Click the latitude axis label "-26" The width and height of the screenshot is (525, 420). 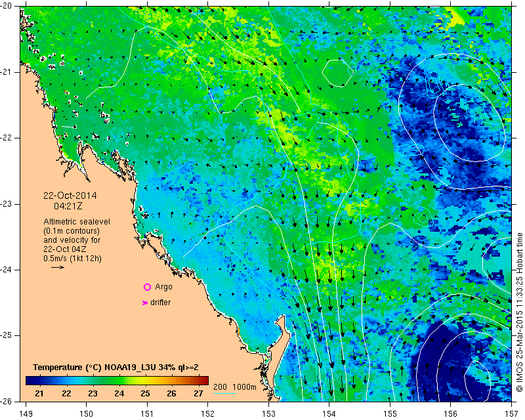click(7, 401)
